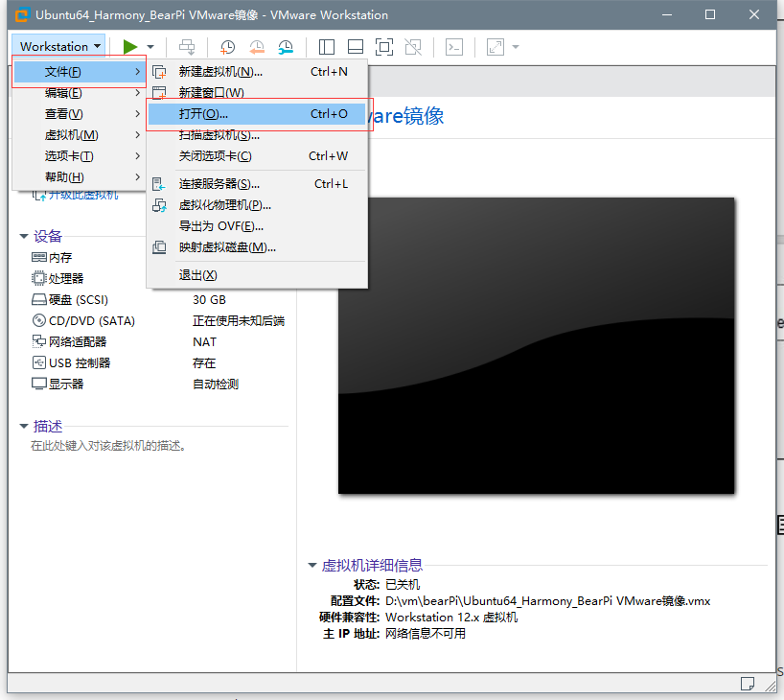The height and width of the screenshot is (700, 784).
Task: Click the CD/DVD drive device icon
Action: tap(39, 320)
